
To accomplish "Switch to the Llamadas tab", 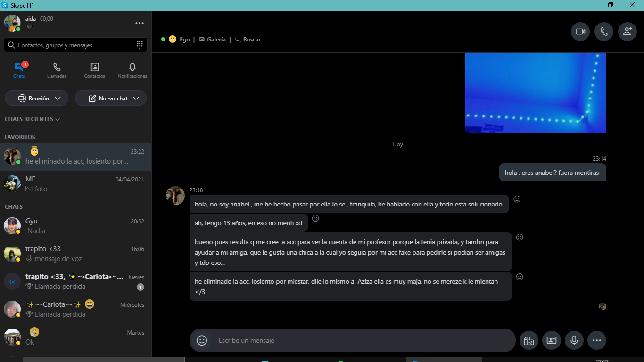I will 57,70.
